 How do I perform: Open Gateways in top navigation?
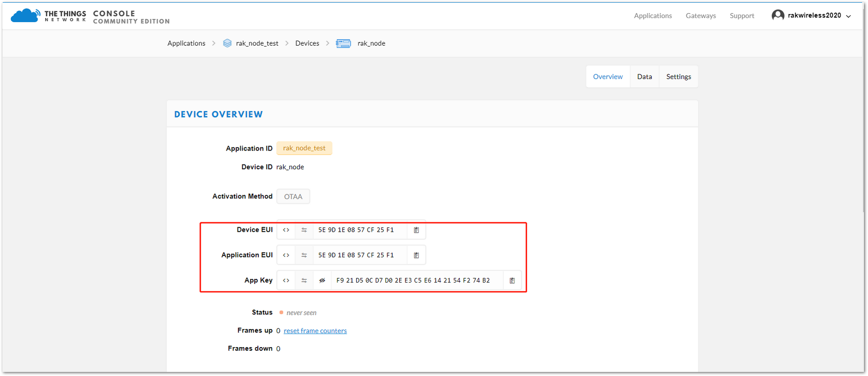click(701, 16)
